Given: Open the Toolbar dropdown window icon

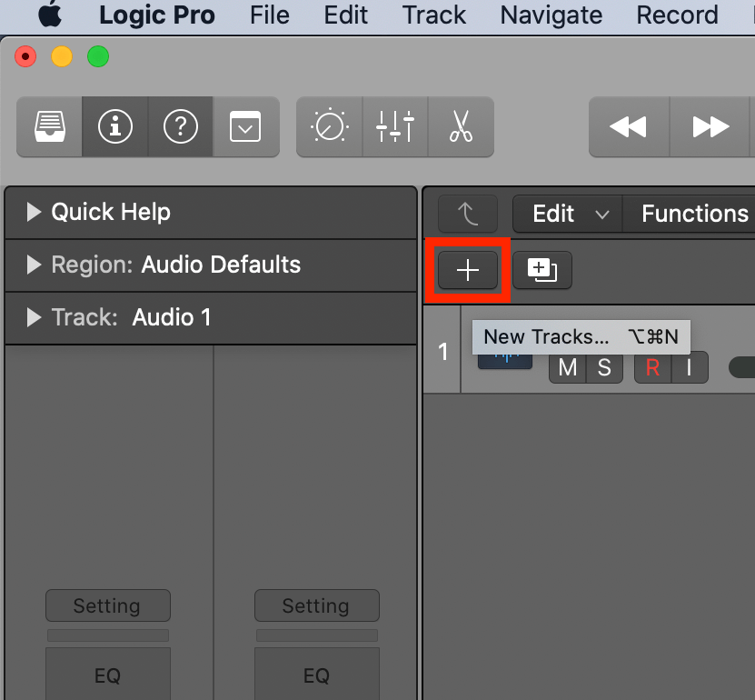Looking at the screenshot, I should click(245, 126).
